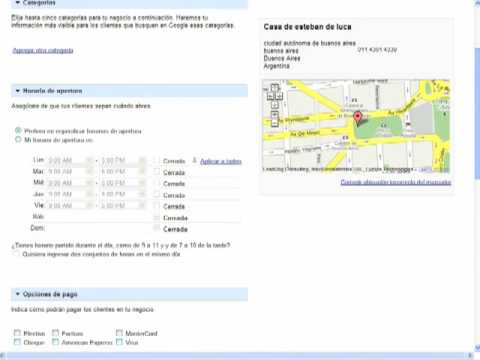
Task: Click the map preview of Buenos Aires
Action: [356, 126]
